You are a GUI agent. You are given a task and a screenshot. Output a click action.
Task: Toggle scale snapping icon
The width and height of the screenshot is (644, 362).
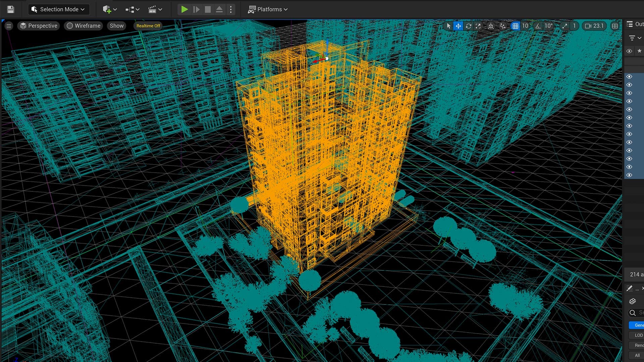tap(565, 26)
